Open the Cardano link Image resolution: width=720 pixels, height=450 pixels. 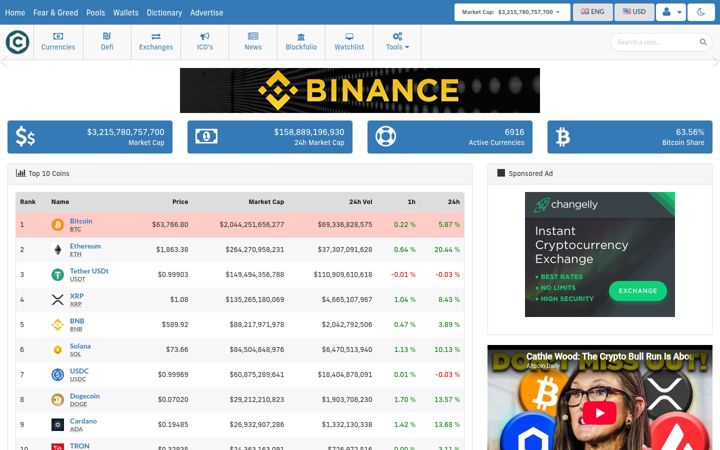(83, 421)
